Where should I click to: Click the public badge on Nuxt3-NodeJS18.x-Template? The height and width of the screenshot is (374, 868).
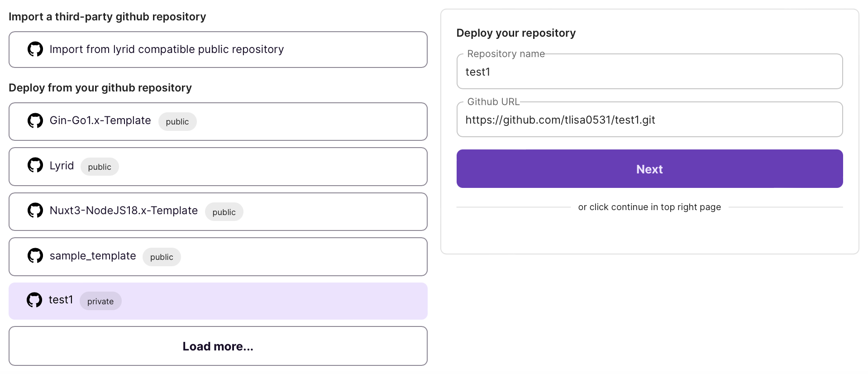click(x=224, y=212)
